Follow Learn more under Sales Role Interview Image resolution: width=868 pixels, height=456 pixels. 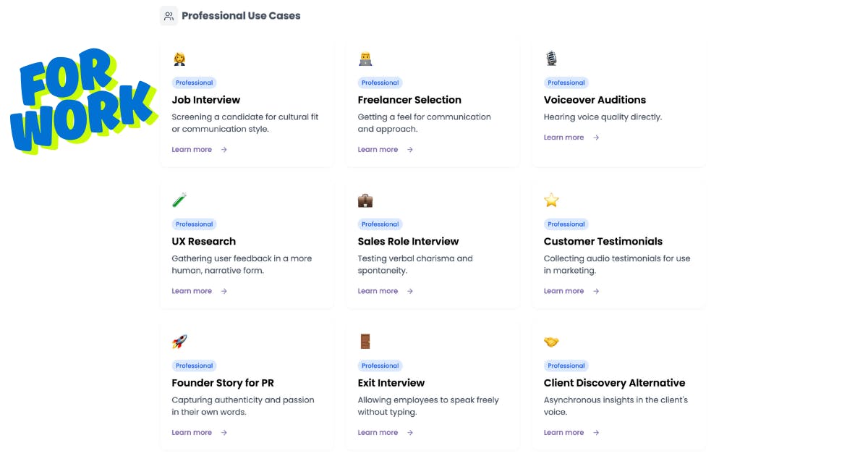coord(378,291)
